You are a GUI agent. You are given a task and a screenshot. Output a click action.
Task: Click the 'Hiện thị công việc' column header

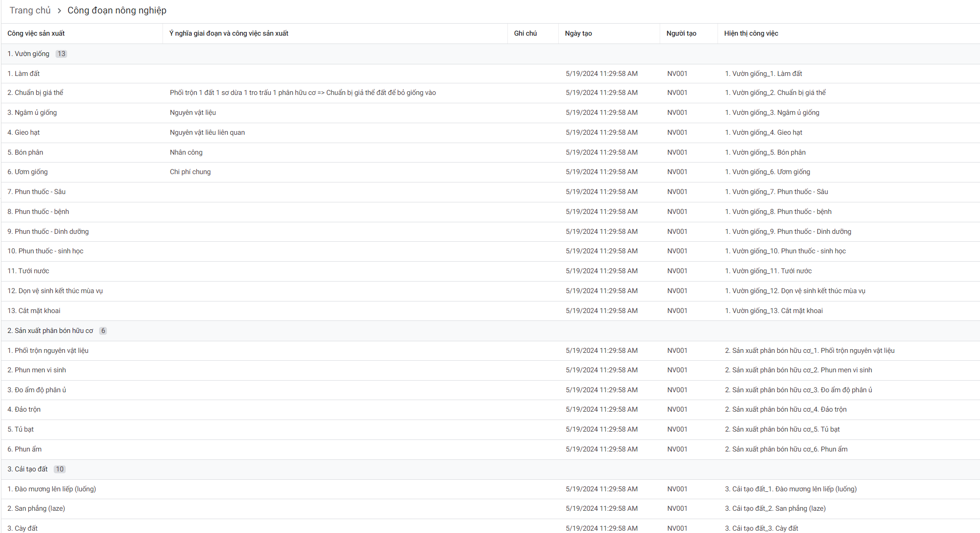point(751,33)
